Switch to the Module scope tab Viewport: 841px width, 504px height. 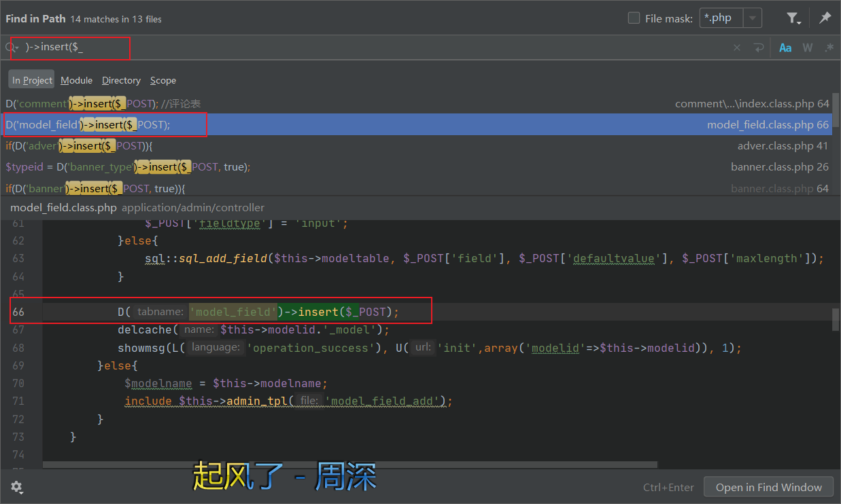point(76,80)
